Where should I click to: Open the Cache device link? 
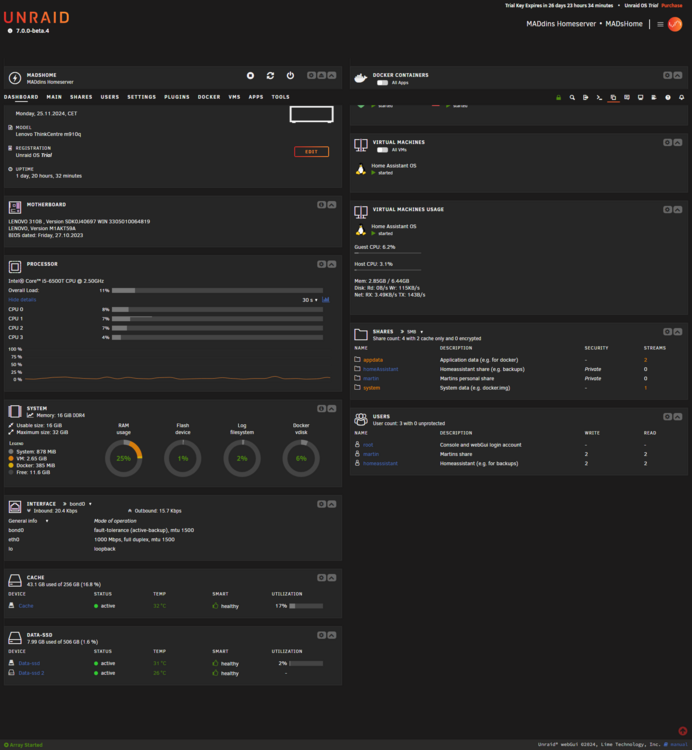click(26, 606)
